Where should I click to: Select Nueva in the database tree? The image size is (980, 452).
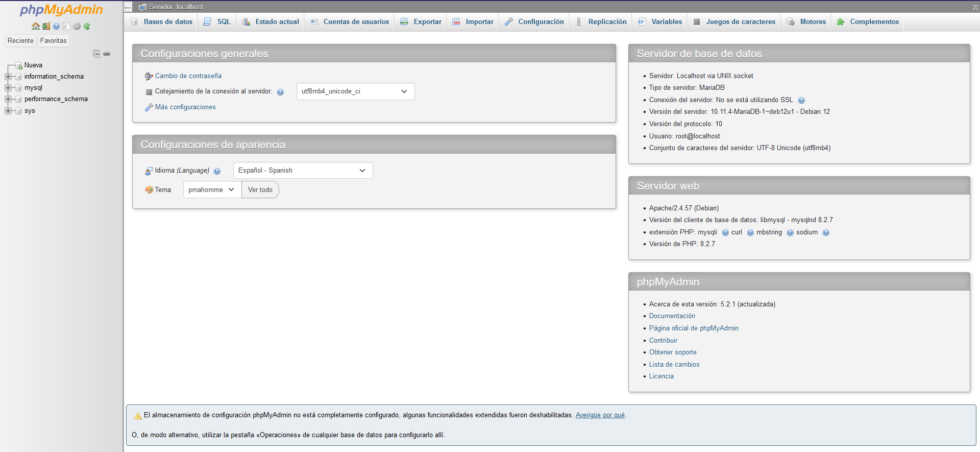(x=33, y=65)
